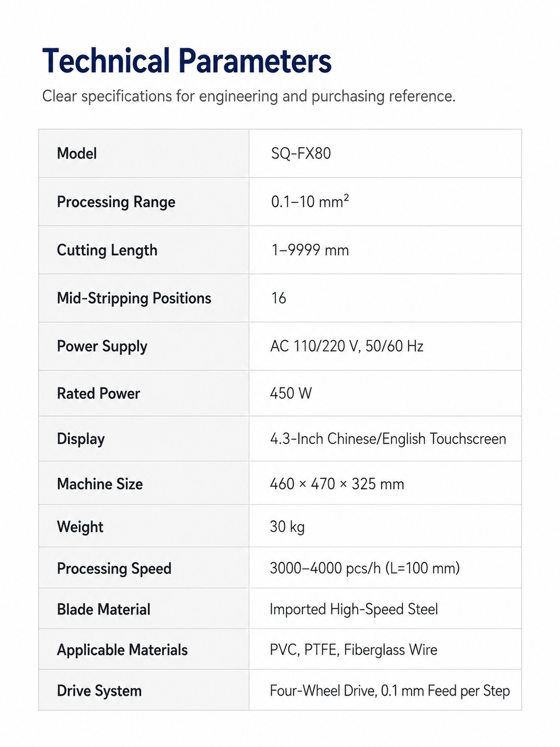Click the 3000–4000 pcs/h speed value

[x=365, y=569]
